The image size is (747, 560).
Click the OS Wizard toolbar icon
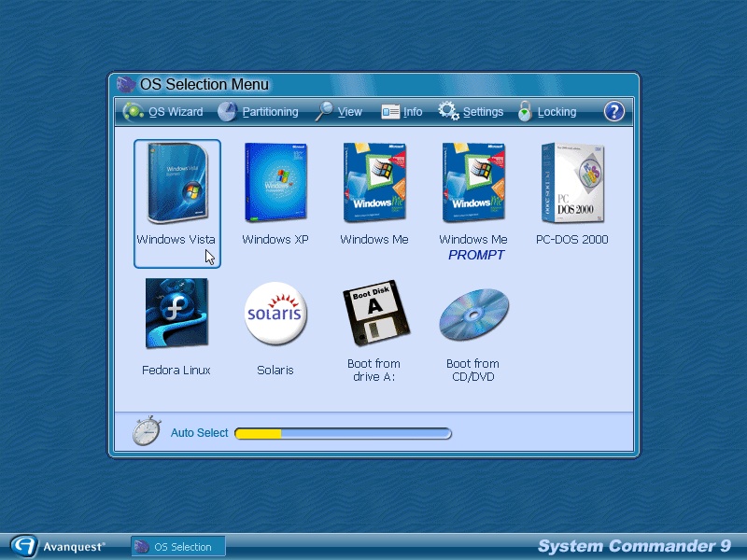[x=133, y=111]
